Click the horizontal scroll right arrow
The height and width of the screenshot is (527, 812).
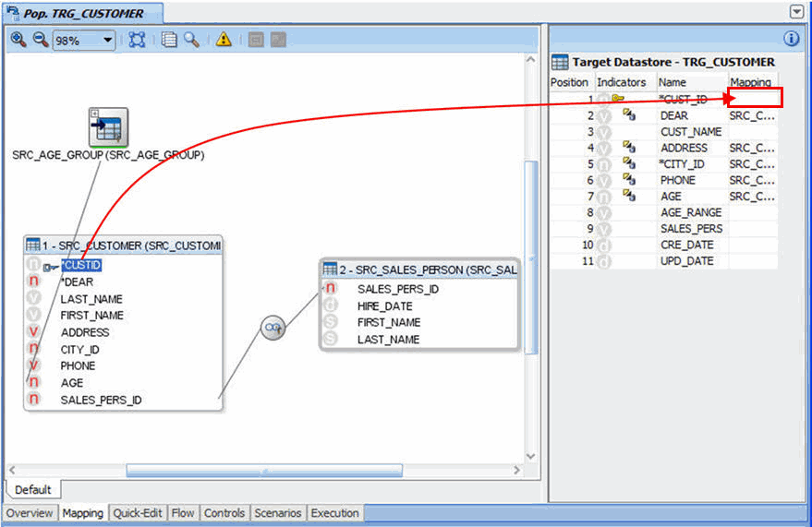515,470
